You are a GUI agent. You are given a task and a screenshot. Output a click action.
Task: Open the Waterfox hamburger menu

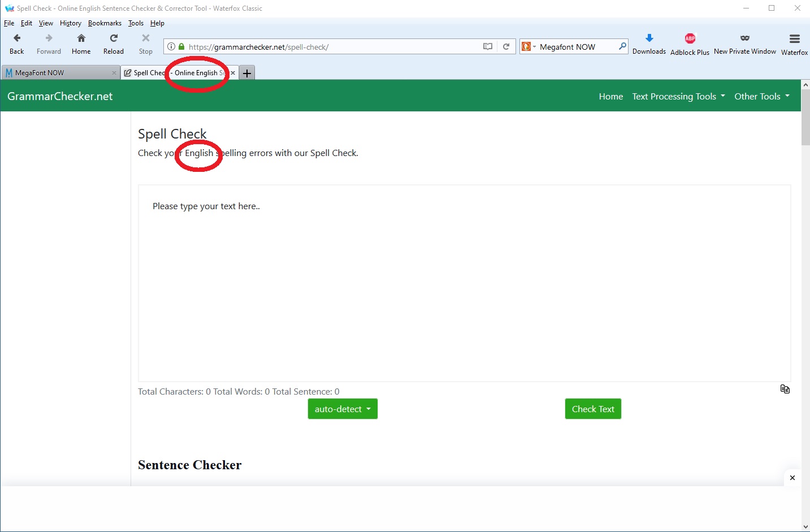pyautogui.click(x=794, y=38)
